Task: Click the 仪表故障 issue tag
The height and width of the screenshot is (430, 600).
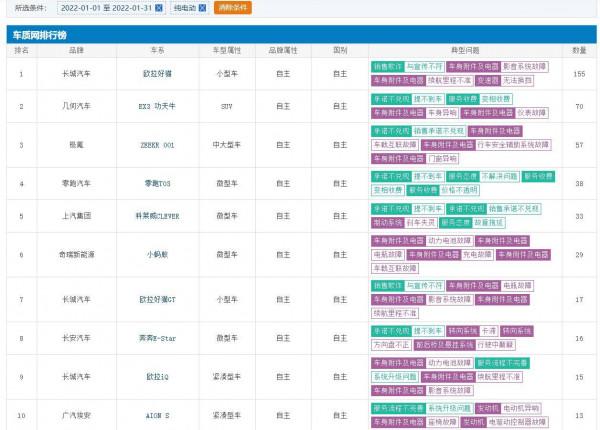Action: pos(532,113)
